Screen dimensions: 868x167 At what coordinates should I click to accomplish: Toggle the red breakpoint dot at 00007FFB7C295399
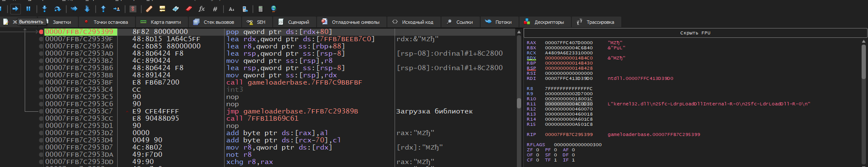coord(41,32)
